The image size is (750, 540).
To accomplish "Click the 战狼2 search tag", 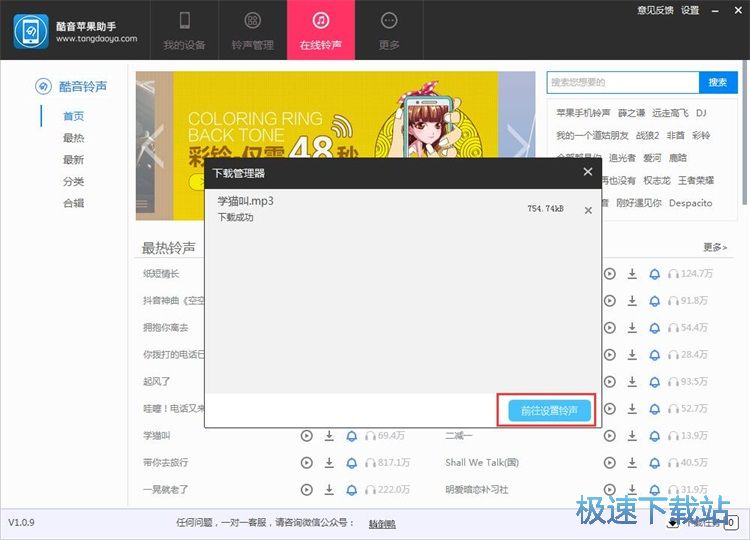I will (647, 135).
